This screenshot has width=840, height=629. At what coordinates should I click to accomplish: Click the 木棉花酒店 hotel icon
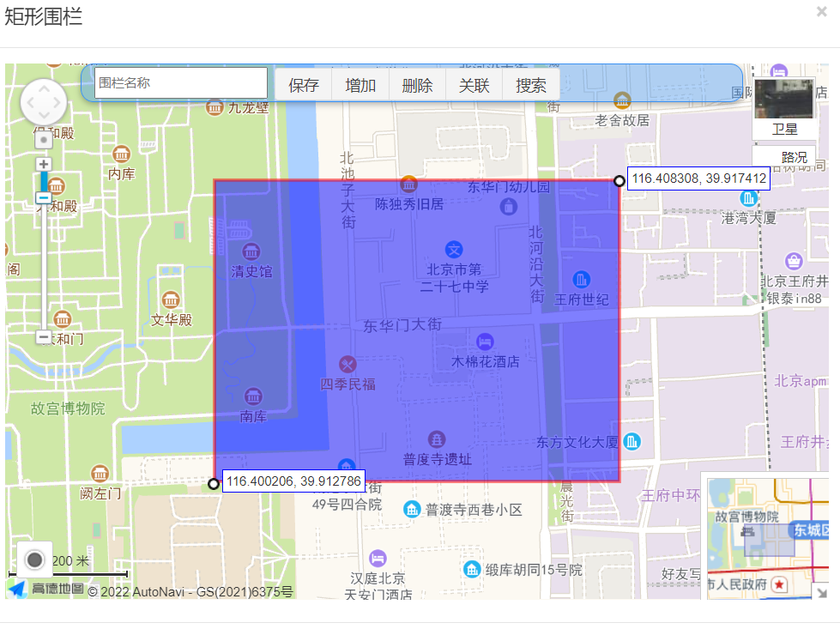[485, 342]
